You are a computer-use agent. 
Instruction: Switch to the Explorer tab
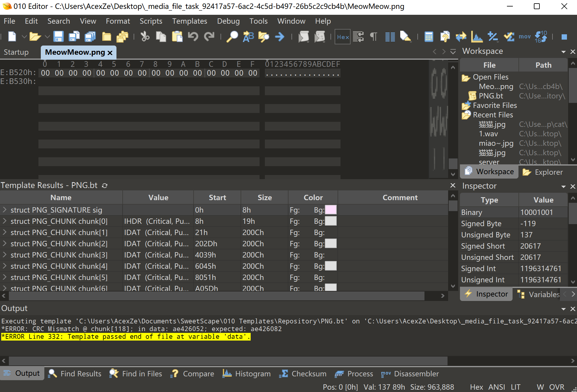543,172
